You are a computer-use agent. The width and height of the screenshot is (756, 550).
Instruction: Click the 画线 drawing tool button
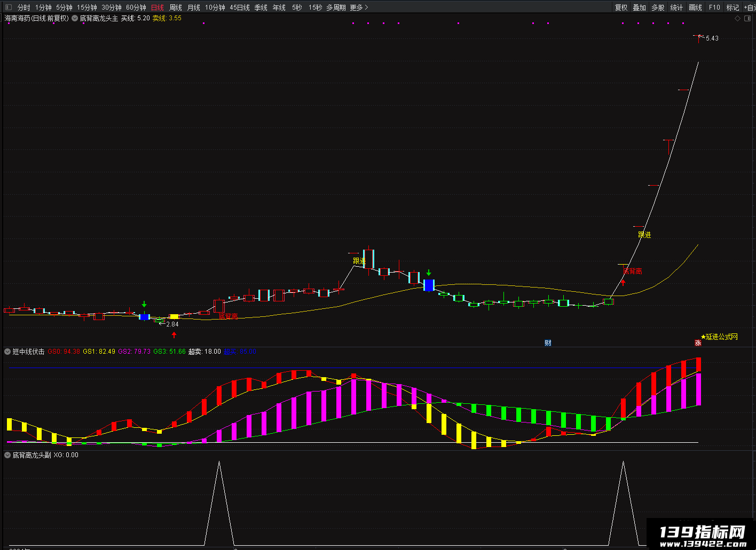pos(696,7)
